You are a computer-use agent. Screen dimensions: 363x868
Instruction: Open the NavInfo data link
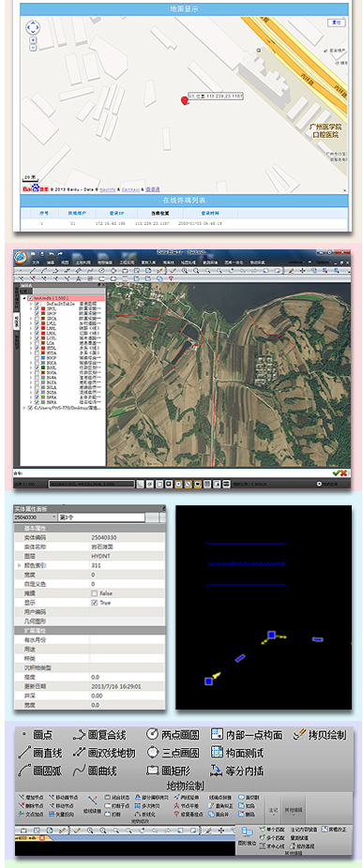point(108,189)
